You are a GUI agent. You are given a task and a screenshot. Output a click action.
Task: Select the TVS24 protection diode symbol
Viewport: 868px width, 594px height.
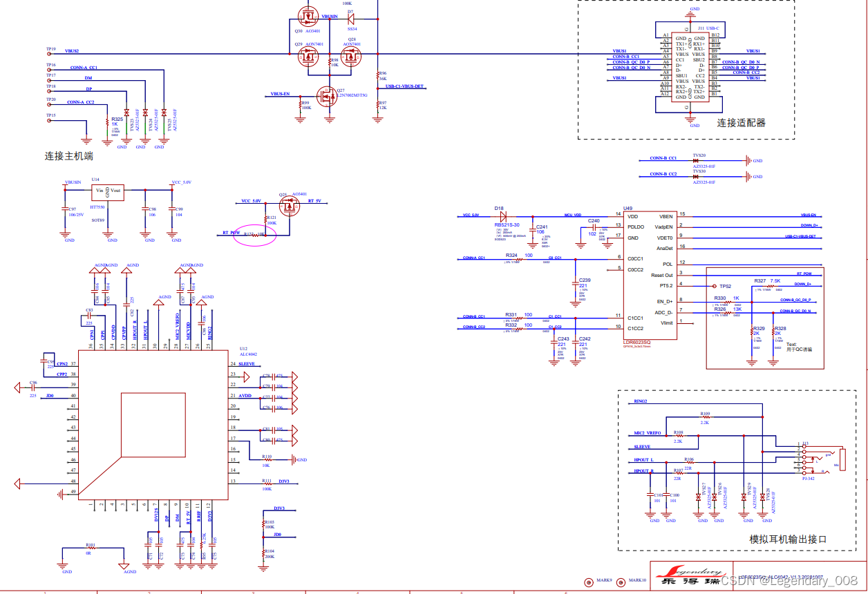point(145,113)
